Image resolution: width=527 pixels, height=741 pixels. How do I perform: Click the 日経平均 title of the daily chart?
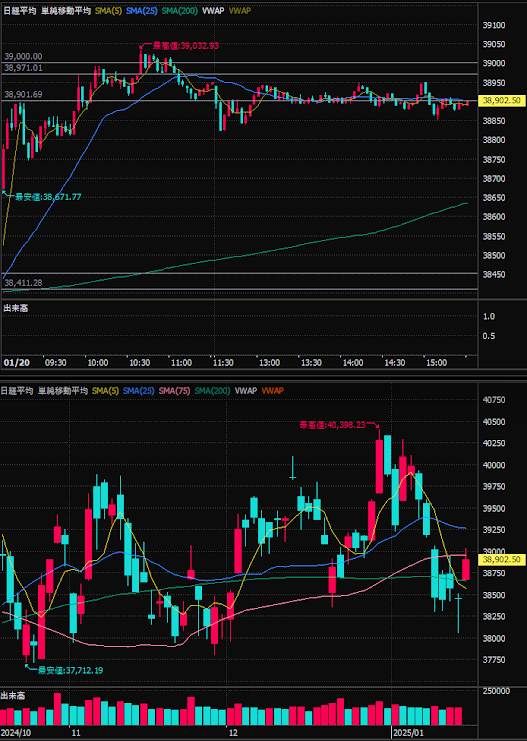tap(17, 391)
